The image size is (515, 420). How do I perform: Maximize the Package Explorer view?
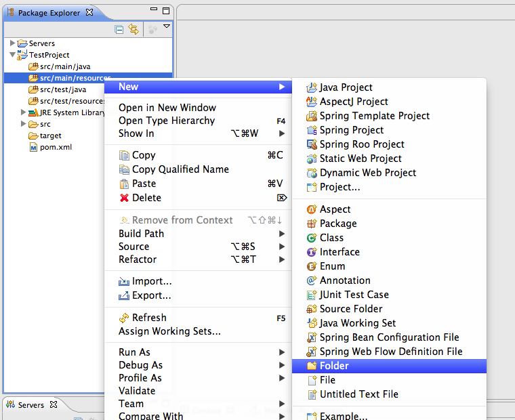[166, 11]
